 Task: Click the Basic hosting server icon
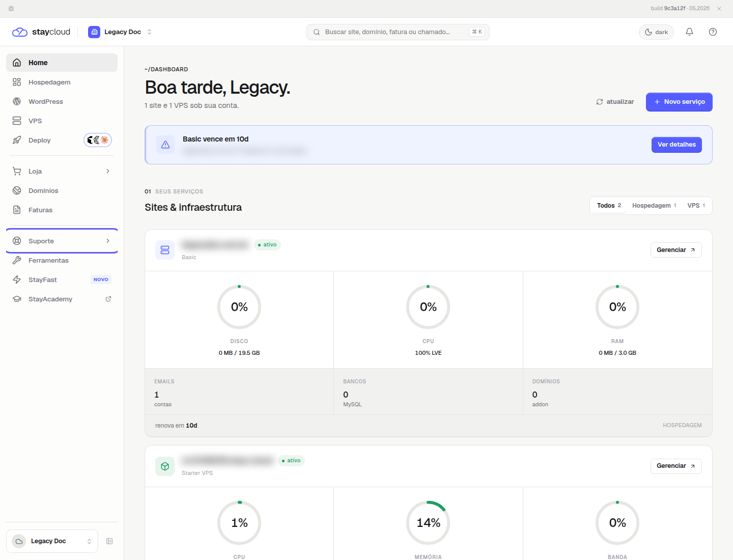pyautogui.click(x=165, y=250)
